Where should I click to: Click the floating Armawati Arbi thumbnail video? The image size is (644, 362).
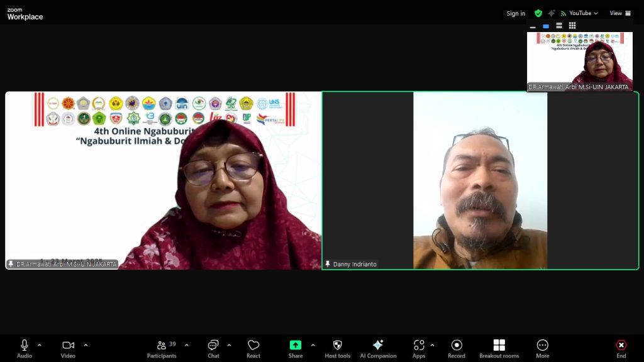[x=579, y=62]
